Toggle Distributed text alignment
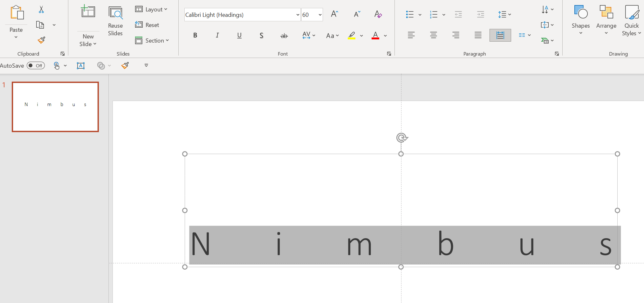Screen dimensions: 644x303 click(x=500, y=35)
